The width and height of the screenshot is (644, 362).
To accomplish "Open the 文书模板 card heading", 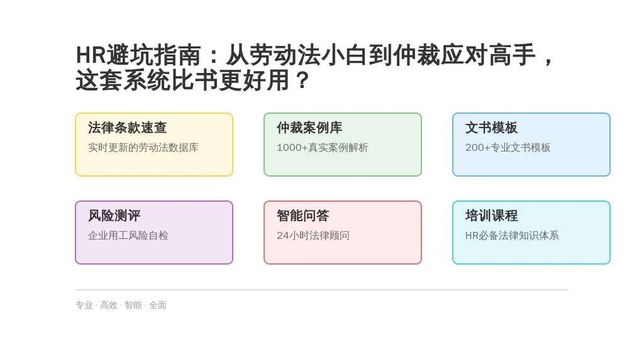I will 491,128.
